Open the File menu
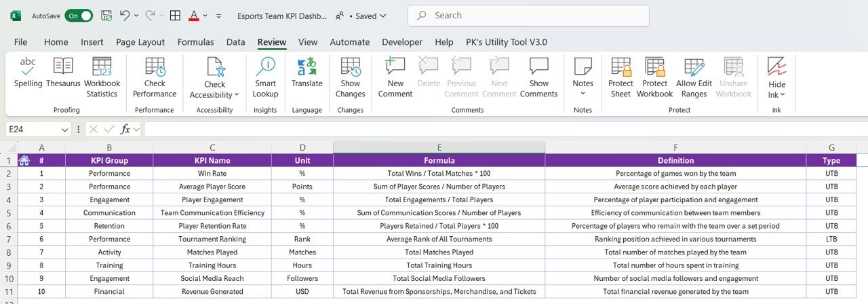The height and width of the screenshot is (304, 868). click(x=21, y=42)
